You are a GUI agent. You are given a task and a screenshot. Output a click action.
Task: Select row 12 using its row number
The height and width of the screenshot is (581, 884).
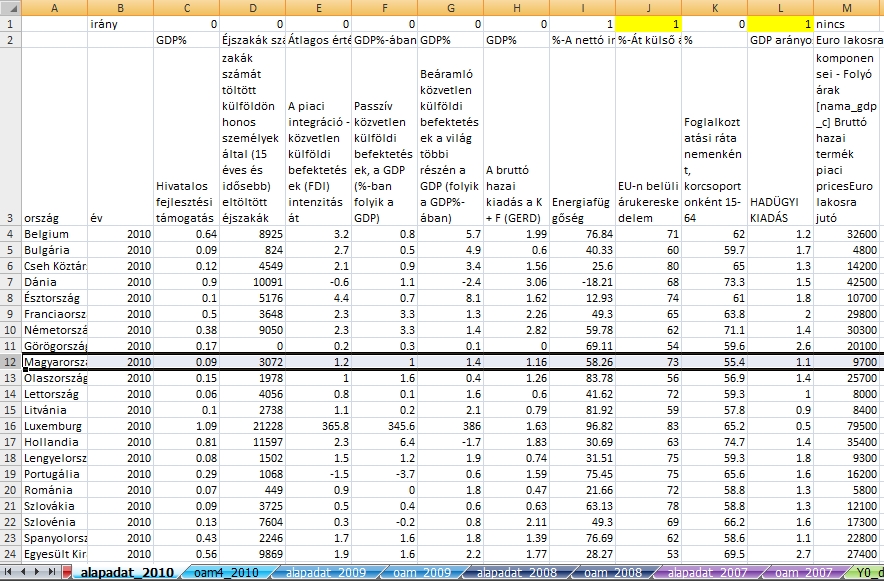(x=10, y=360)
